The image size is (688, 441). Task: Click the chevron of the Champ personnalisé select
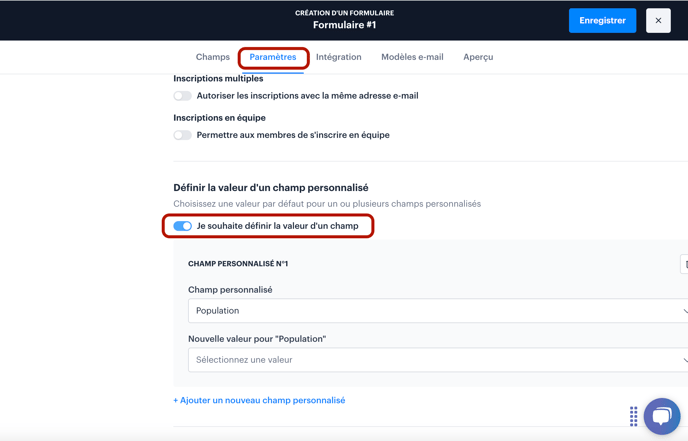point(685,311)
